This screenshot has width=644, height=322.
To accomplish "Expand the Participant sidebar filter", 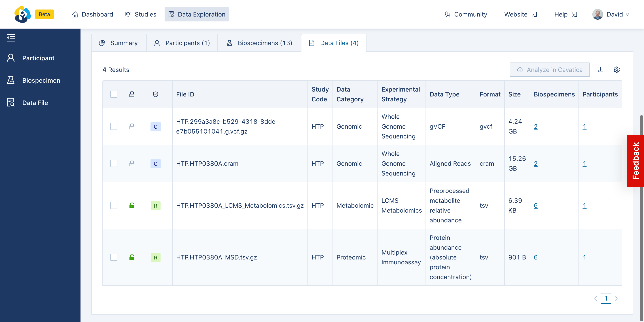I will [x=38, y=58].
